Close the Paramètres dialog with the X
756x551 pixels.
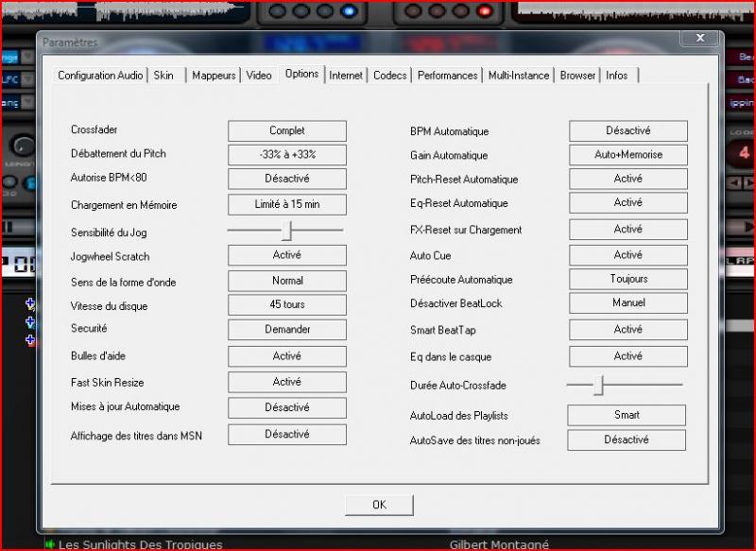pyautogui.click(x=700, y=38)
